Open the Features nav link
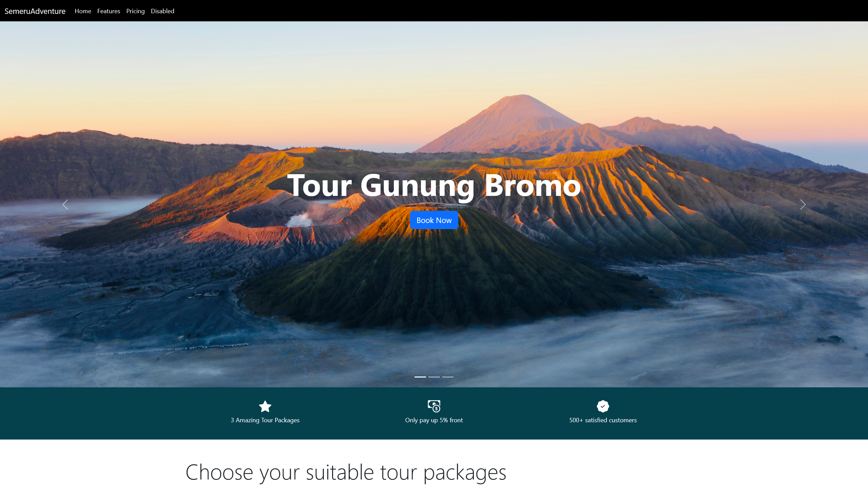Viewport: 868px width, 488px height. 109,11
